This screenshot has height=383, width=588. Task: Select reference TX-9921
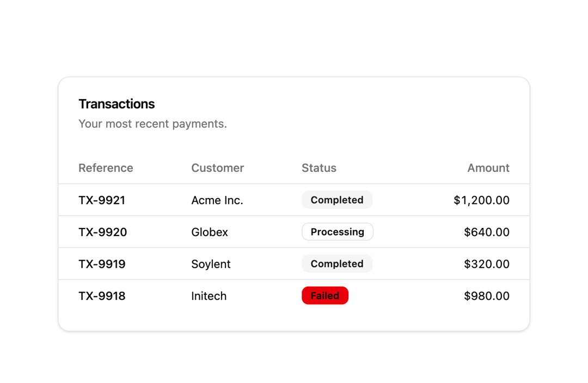pos(102,200)
